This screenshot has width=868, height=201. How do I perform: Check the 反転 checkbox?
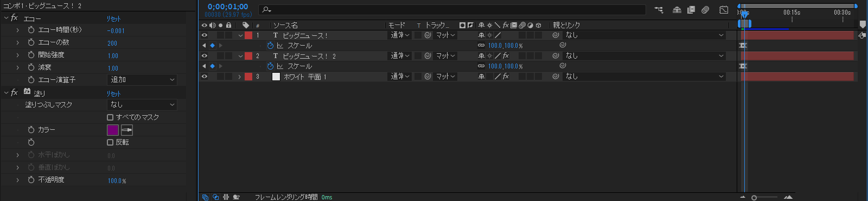tap(110, 142)
